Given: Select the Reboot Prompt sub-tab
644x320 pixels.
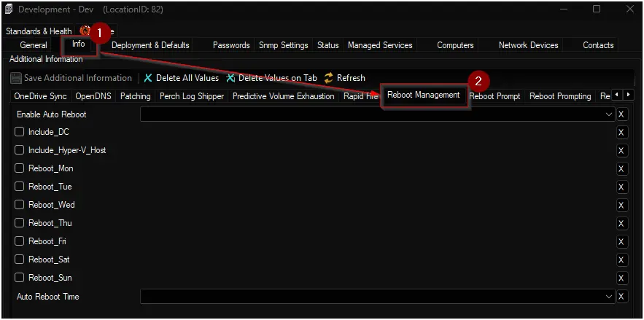Looking at the screenshot, I should click(x=494, y=96).
